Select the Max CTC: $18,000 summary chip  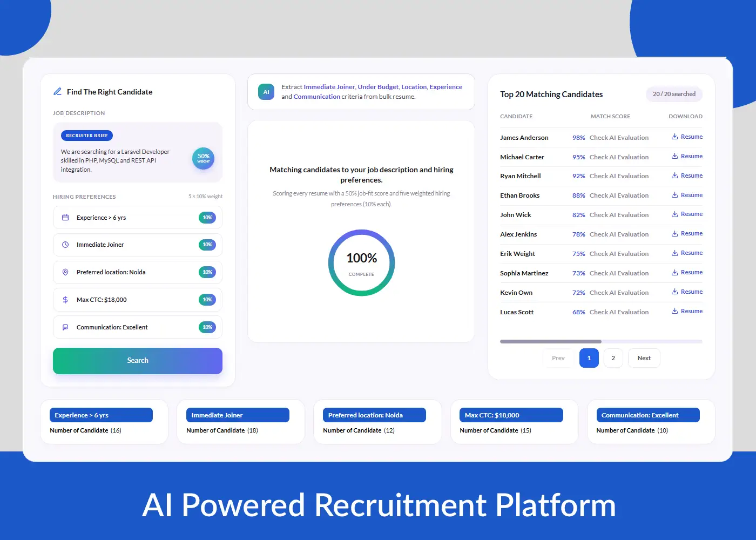[511, 415]
